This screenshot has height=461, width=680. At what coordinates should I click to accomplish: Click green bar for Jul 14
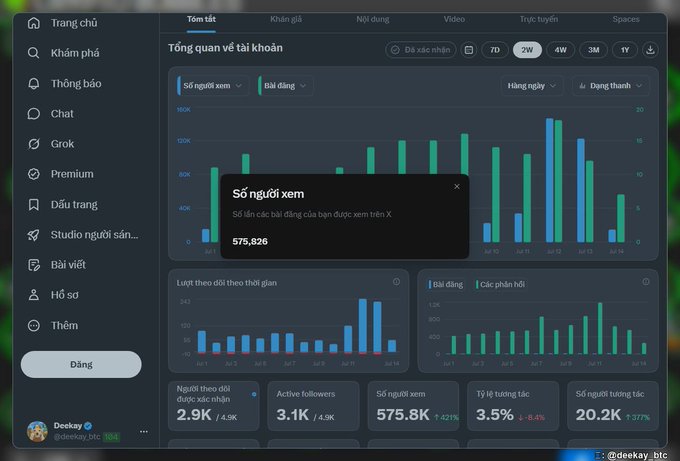point(621,218)
